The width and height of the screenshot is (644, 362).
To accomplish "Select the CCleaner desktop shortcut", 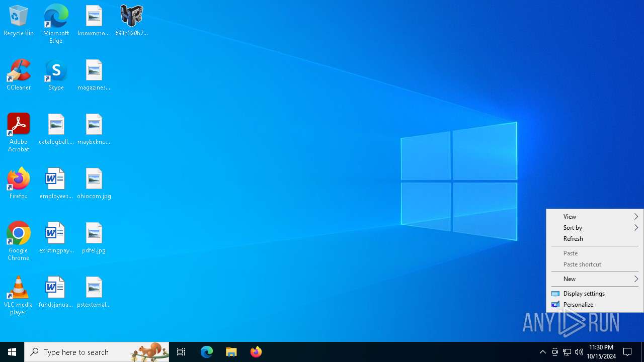I will coord(19,75).
